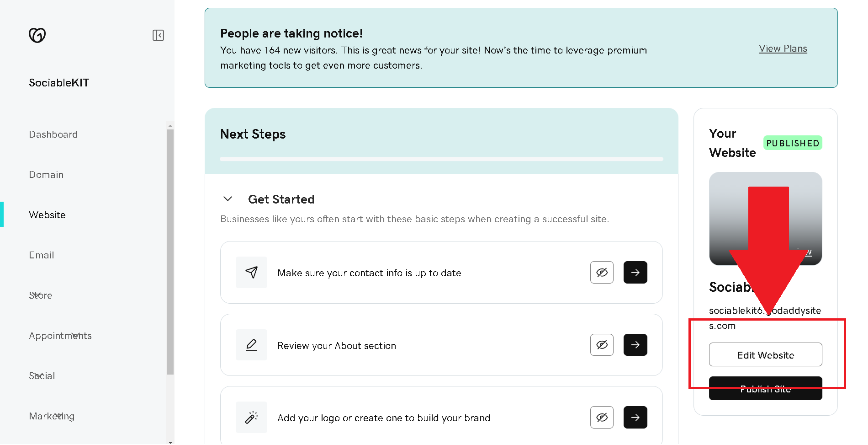Open contact info step arrow button
The image size is (868, 445).
tap(635, 273)
